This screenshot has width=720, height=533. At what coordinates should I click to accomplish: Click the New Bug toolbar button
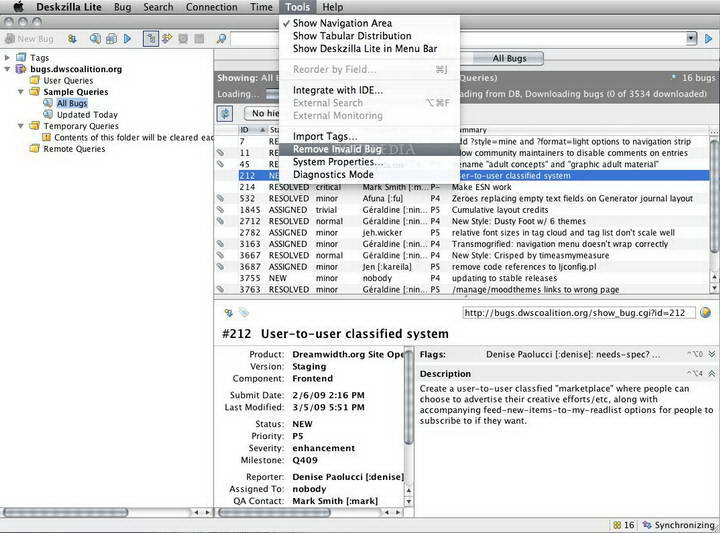(x=29, y=39)
